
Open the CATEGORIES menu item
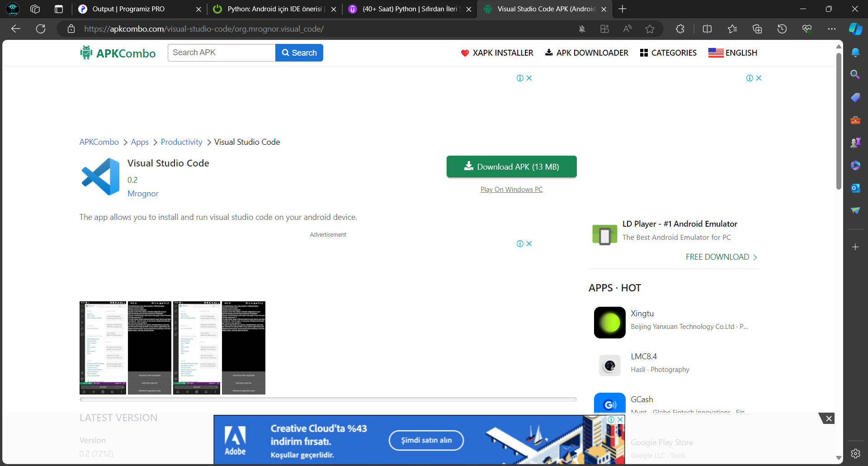pos(668,53)
